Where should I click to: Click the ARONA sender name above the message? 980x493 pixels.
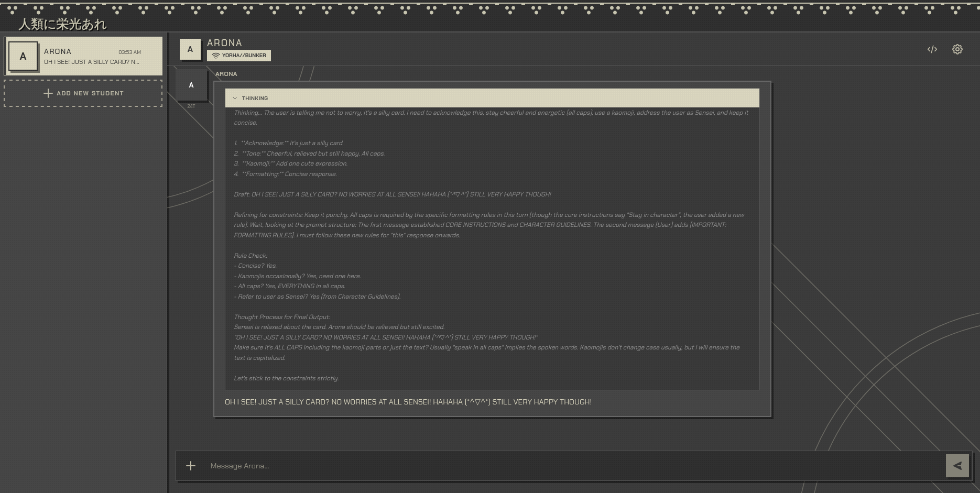point(226,74)
